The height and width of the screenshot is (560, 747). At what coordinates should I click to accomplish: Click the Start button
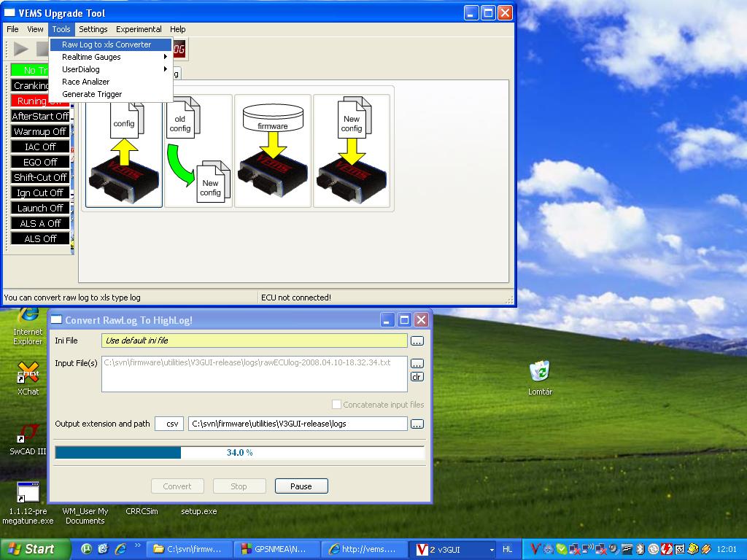pyautogui.click(x=35, y=549)
